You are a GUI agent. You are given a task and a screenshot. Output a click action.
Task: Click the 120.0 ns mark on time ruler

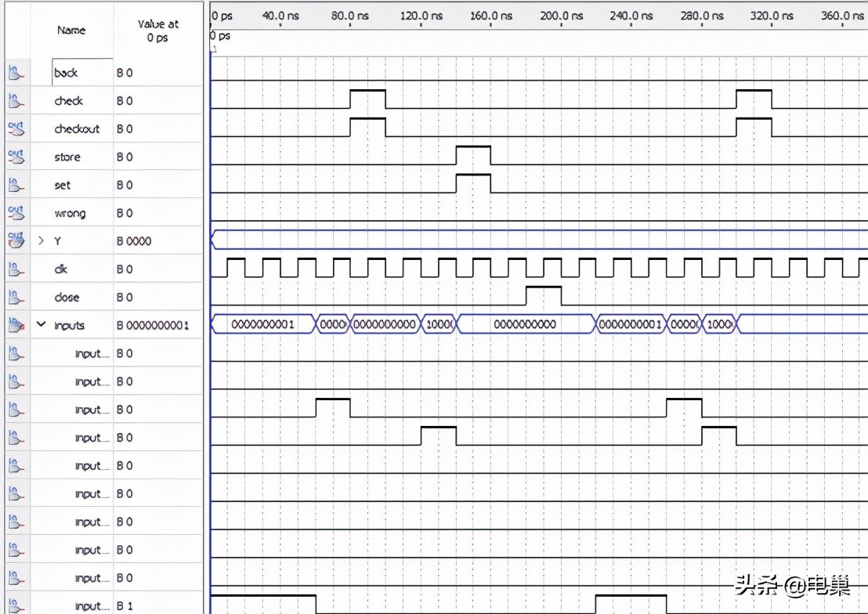tap(421, 16)
